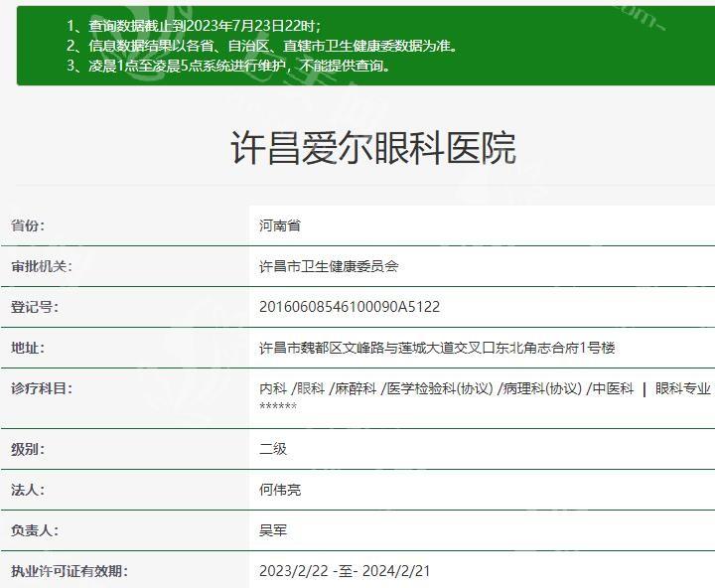Select registration number 20160608546100090A5122
The width and height of the screenshot is (715, 588).
[350, 307]
